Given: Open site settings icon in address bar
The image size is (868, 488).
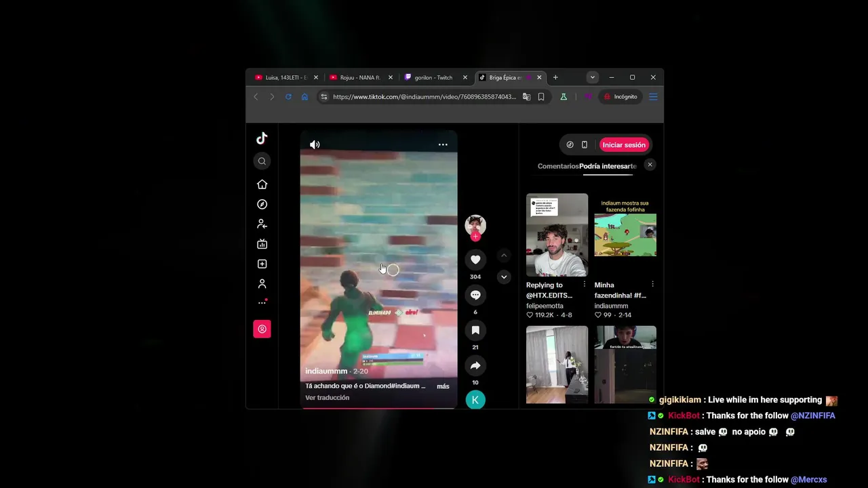Looking at the screenshot, I should point(324,97).
